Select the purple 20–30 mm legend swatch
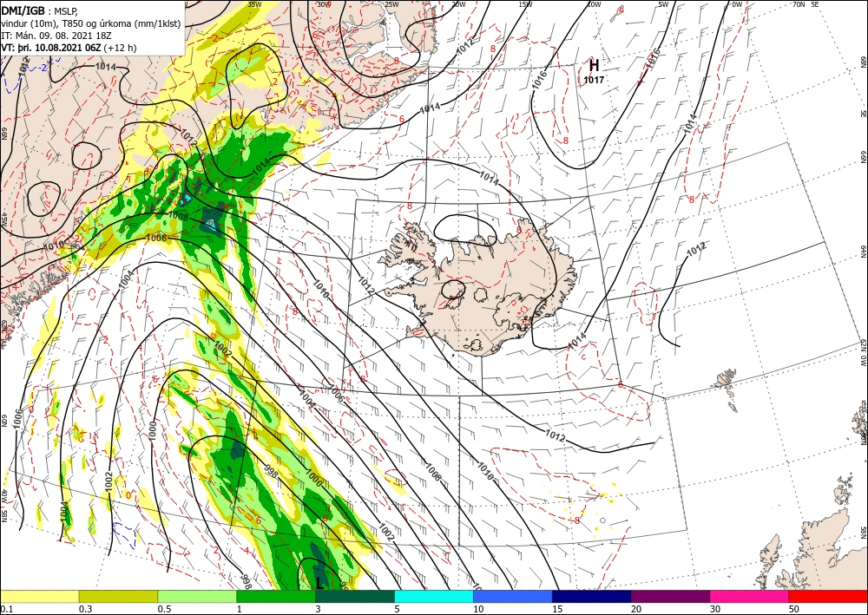Screen dimensions: 868x615 pos(670,596)
